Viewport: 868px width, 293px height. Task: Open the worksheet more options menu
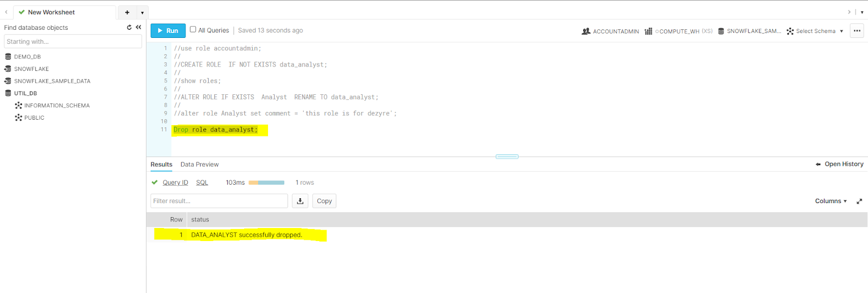click(x=857, y=31)
